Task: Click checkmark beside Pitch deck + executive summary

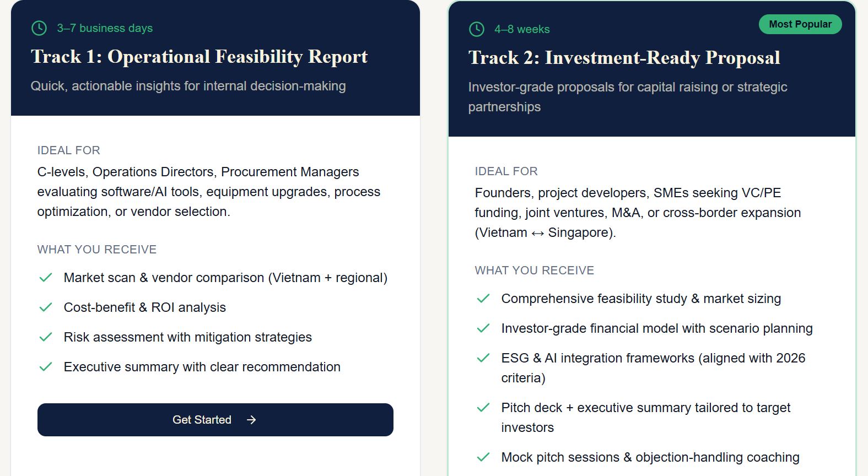Action: pos(483,408)
